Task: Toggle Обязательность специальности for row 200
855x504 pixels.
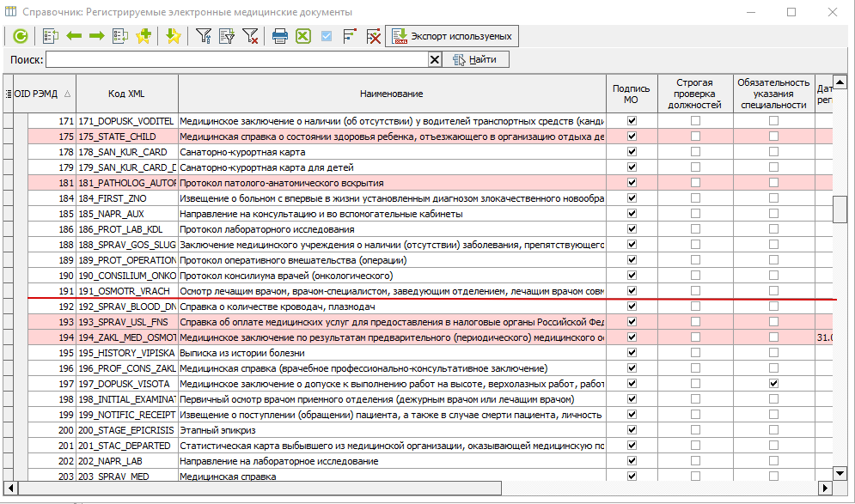Action: point(773,430)
